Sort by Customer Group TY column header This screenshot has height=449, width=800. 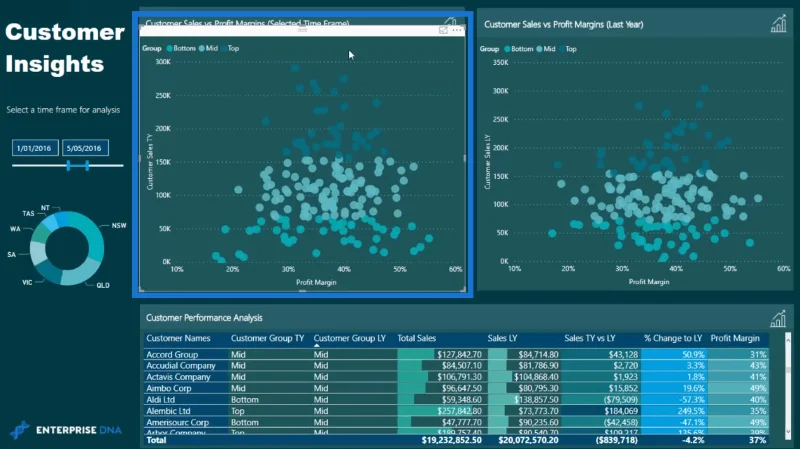(x=267, y=338)
